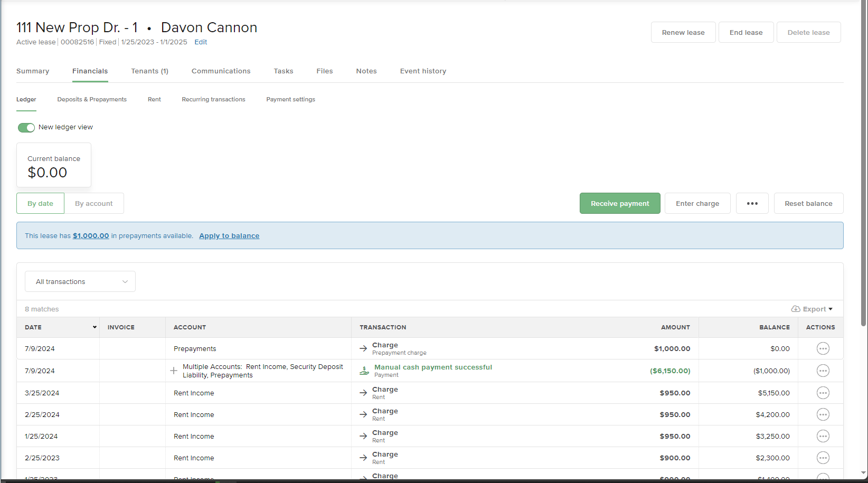Click the Receive payment button
868x483 pixels.
pos(620,203)
